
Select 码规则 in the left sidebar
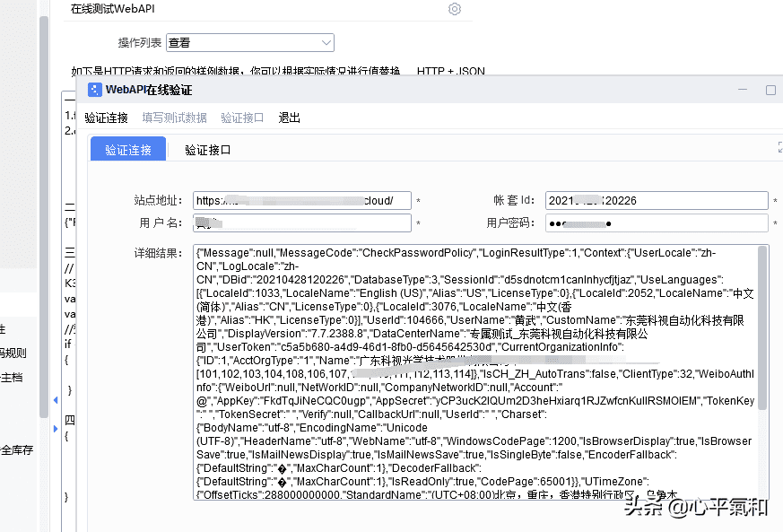coord(12,352)
